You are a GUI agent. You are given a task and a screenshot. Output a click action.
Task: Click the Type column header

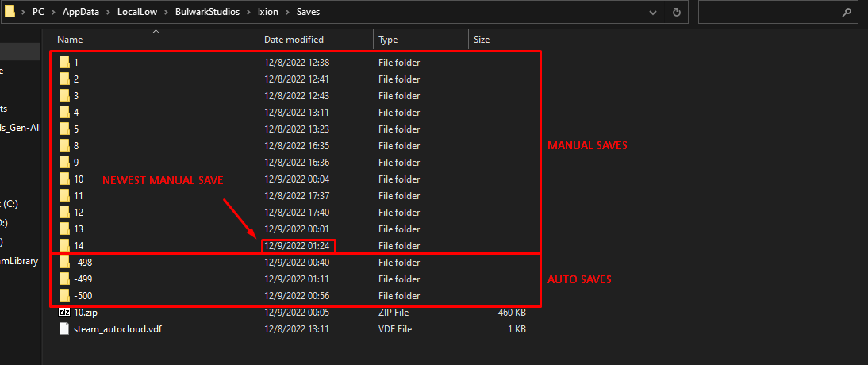(389, 39)
